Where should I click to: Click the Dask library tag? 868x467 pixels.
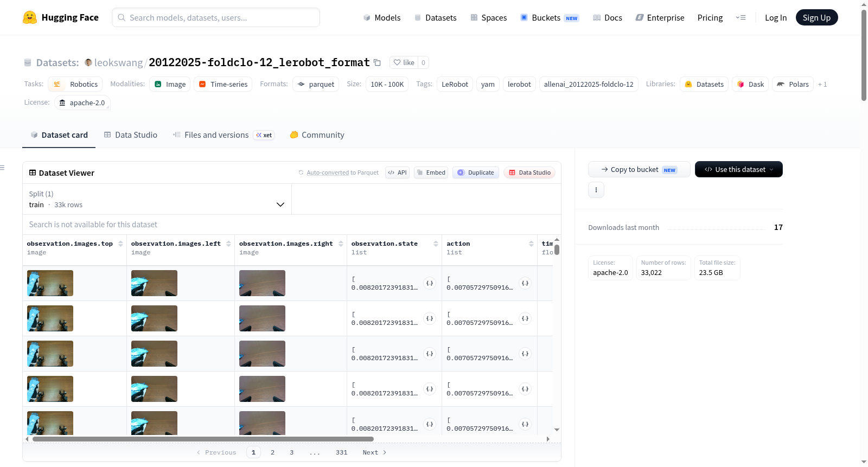click(750, 84)
